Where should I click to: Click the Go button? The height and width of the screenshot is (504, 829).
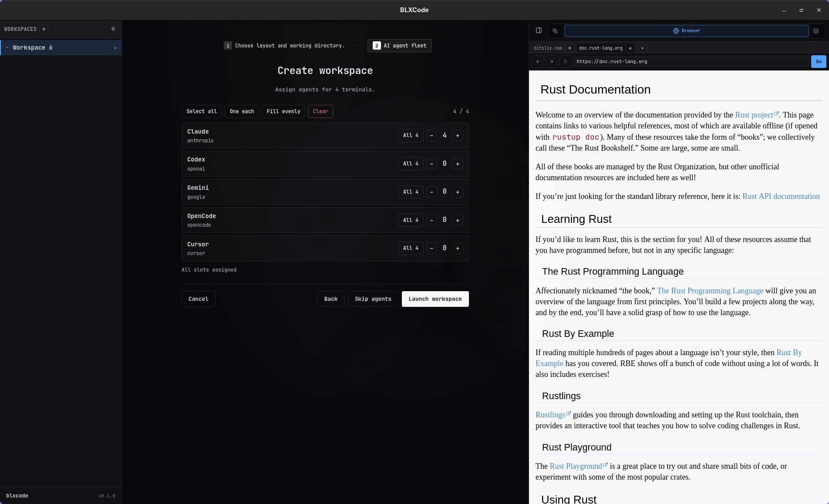pos(819,62)
